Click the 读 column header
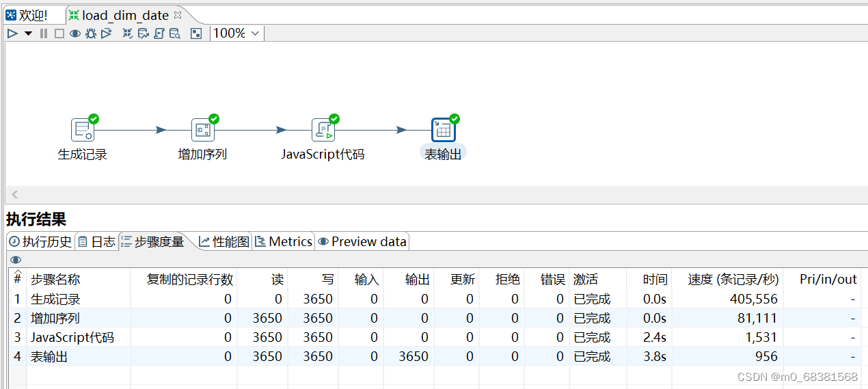Screen dimensions: 868x389 tap(262, 280)
